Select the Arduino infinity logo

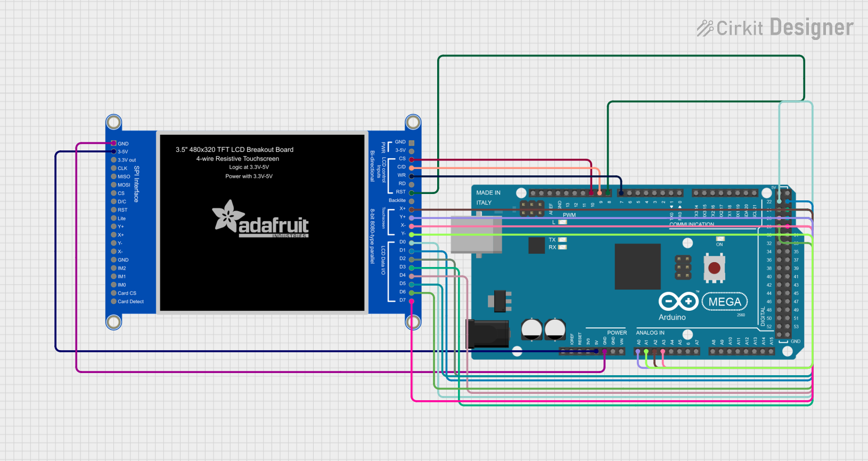[678, 301]
